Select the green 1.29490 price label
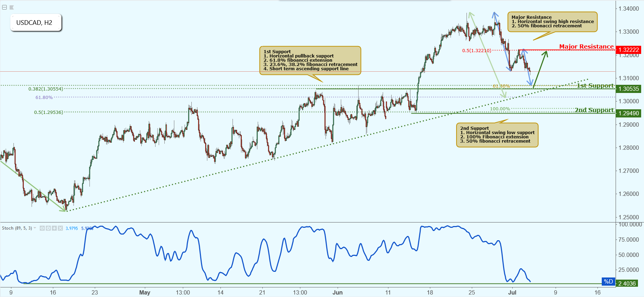This screenshot has height=297, width=644. point(629,113)
